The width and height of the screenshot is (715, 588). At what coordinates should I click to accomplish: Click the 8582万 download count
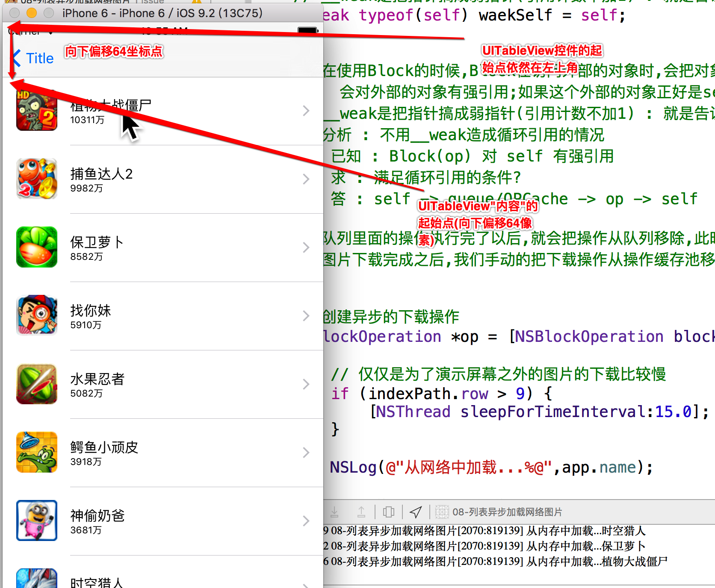(x=86, y=257)
